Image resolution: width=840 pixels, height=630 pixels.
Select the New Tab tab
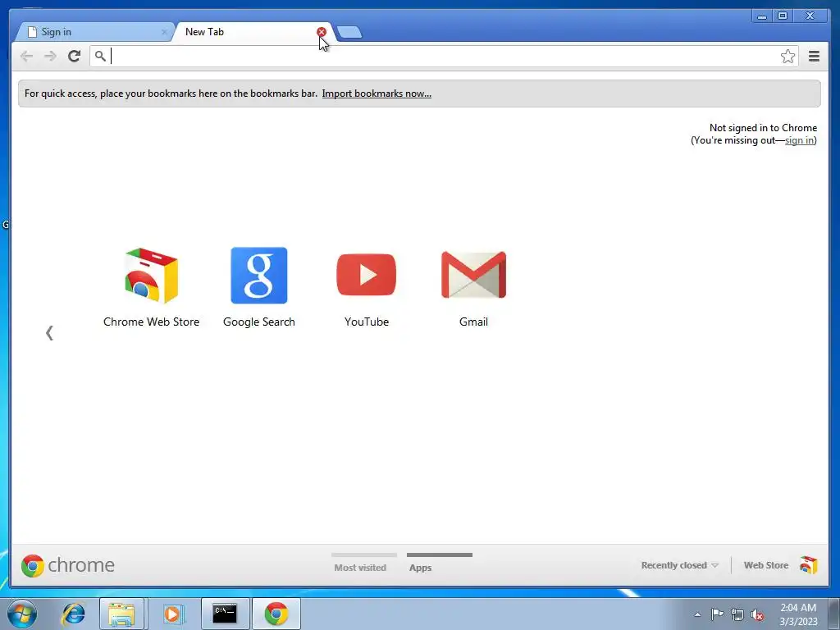252,32
